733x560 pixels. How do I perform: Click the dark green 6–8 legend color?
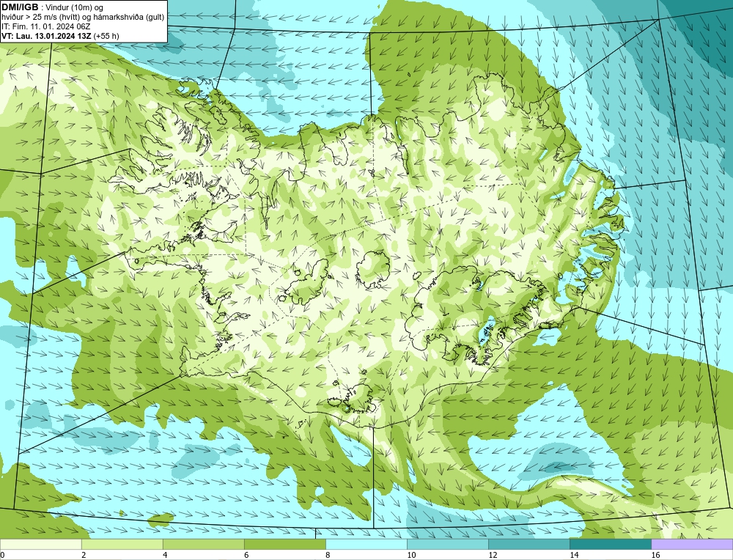pyautogui.click(x=284, y=544)
